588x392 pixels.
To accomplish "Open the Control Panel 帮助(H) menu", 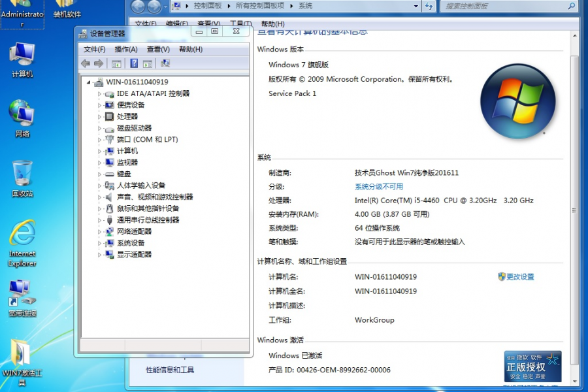I will click(272, 24).
